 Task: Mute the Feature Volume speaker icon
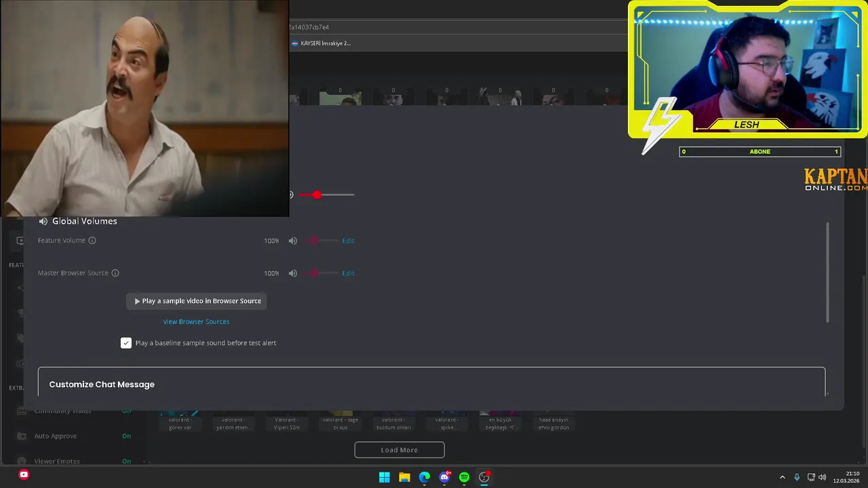(x=293, y=241)
